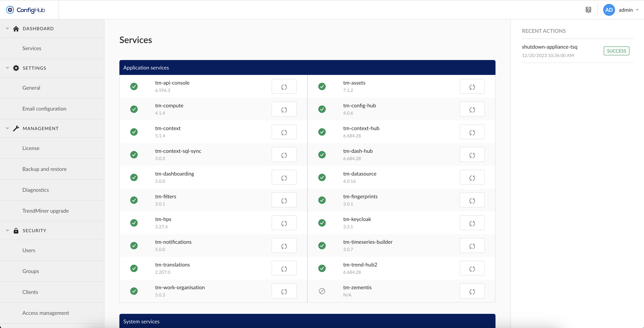Click the 12/20/2023 10:36:00 AM timestamp
This screenshot has width=644, height=328.
[548, 56]
